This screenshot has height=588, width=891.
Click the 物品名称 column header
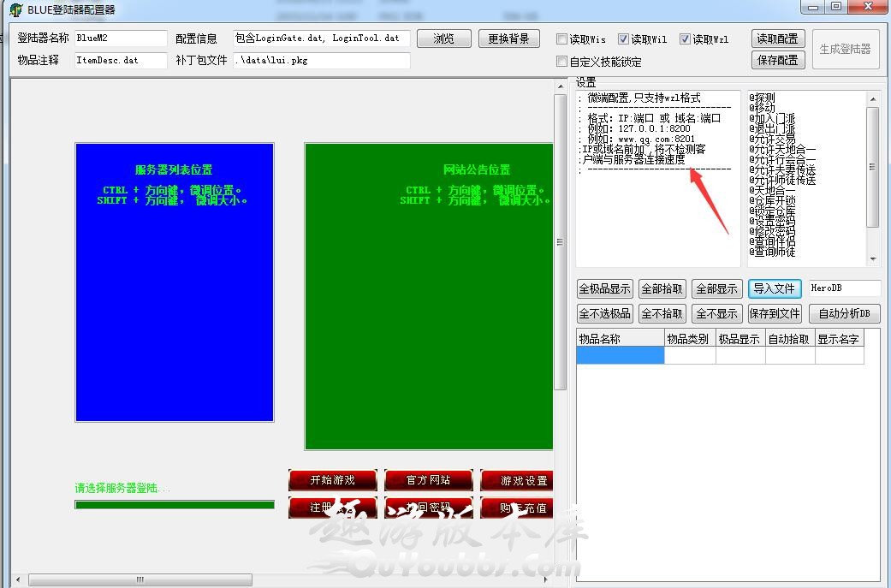pyautogui.click(x=620, y=339)
